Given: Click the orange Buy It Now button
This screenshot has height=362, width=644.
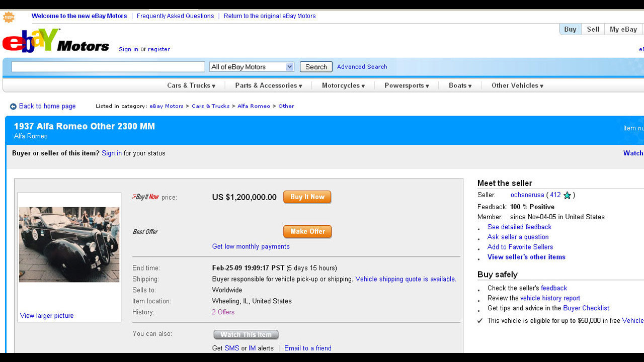Looking at the screenshot, I should coord(307,197).
